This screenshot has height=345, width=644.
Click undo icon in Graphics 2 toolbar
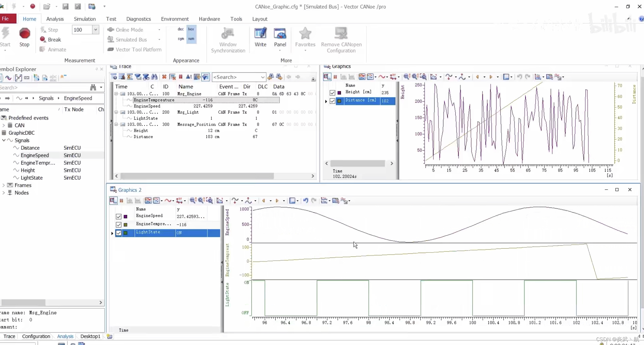[305, 201]
